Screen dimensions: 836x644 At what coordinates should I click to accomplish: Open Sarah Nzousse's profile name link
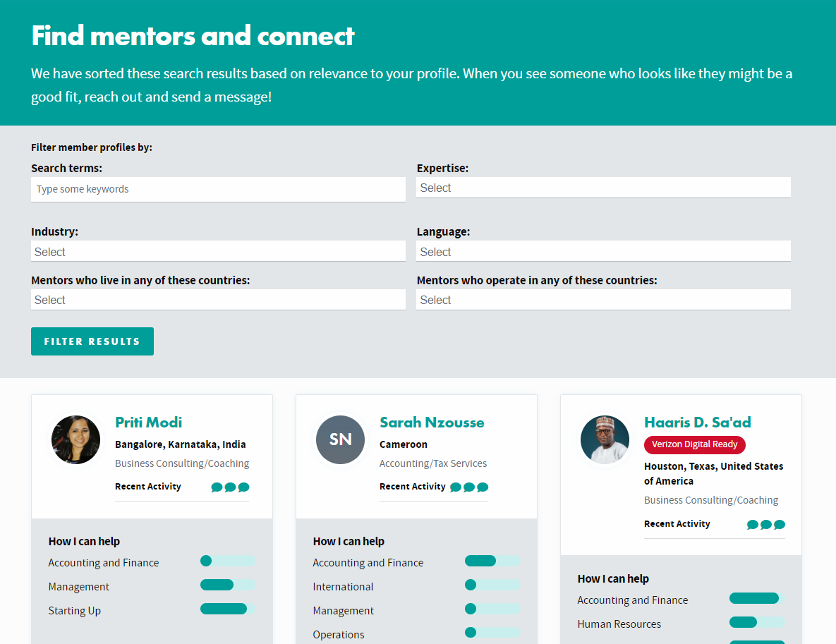click(432, 423)
